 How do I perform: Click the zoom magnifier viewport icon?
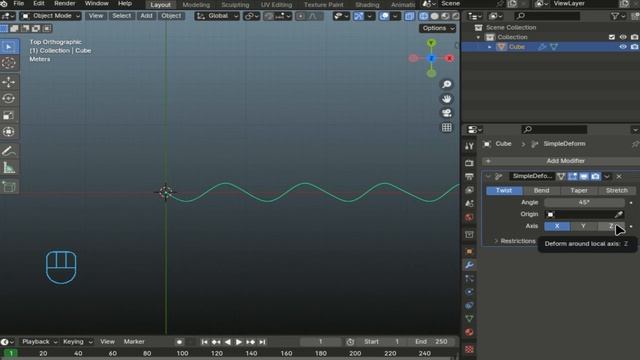pos(447,84)
